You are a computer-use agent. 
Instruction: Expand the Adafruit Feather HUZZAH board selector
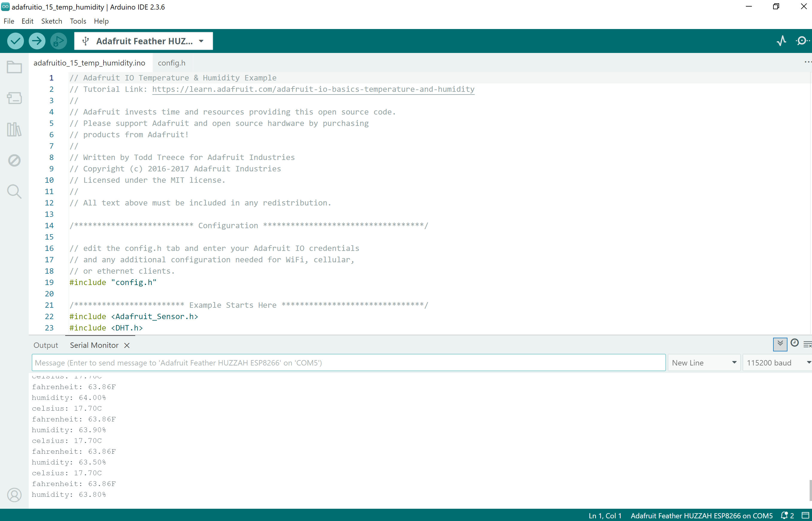(x=143, y=41)
